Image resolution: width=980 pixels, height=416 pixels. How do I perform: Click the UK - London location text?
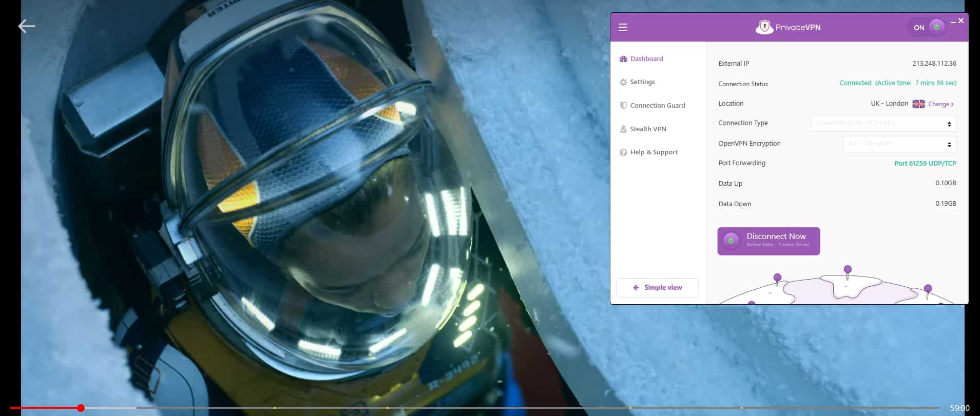pos(889,104)
